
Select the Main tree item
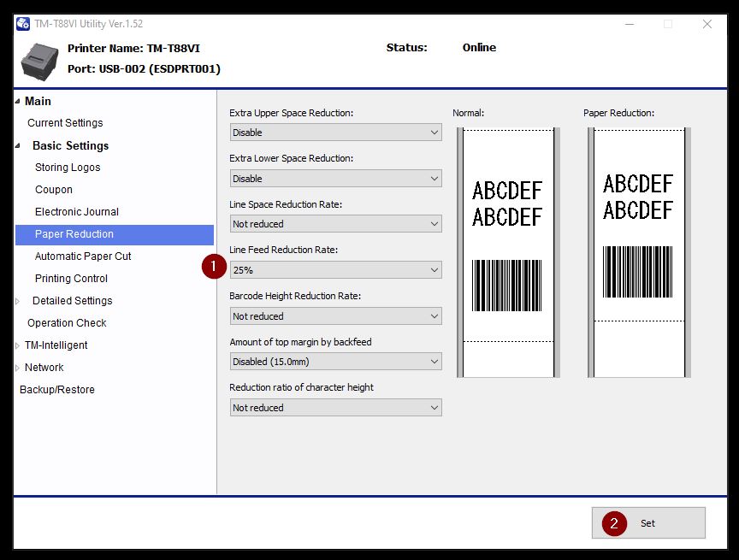[38, 101]
